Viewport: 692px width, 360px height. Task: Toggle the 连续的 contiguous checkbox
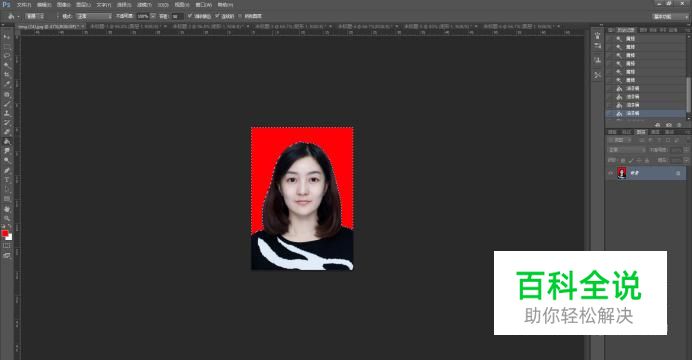[217, 16]
